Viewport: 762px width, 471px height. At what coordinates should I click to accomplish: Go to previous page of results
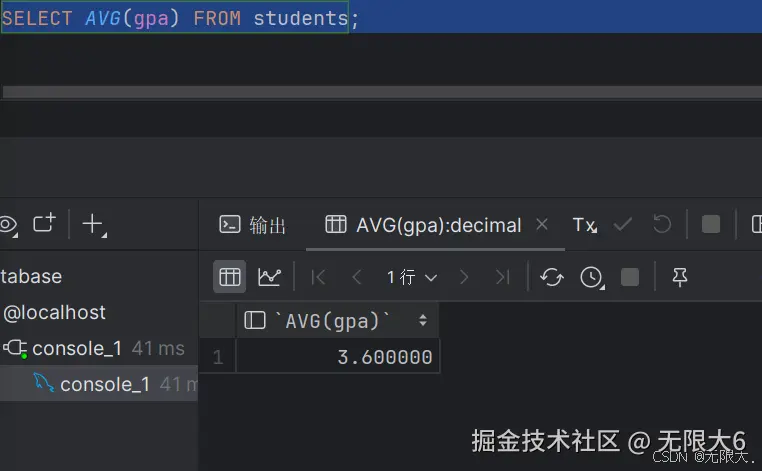click(x=357, y=278)
